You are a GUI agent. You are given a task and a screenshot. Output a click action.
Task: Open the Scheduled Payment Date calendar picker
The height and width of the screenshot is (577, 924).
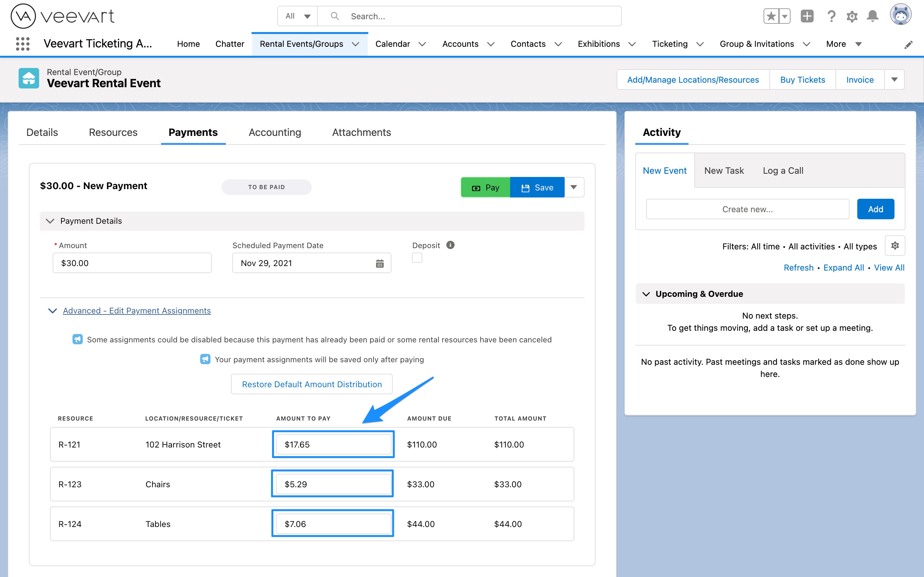tap(380, 263)
